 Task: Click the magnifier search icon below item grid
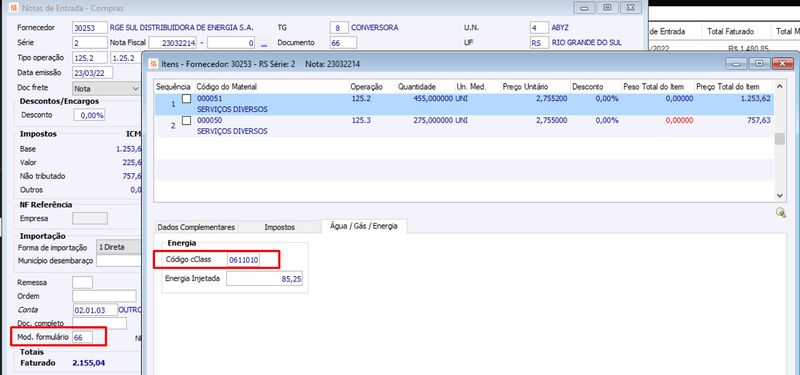coord(780,213)
